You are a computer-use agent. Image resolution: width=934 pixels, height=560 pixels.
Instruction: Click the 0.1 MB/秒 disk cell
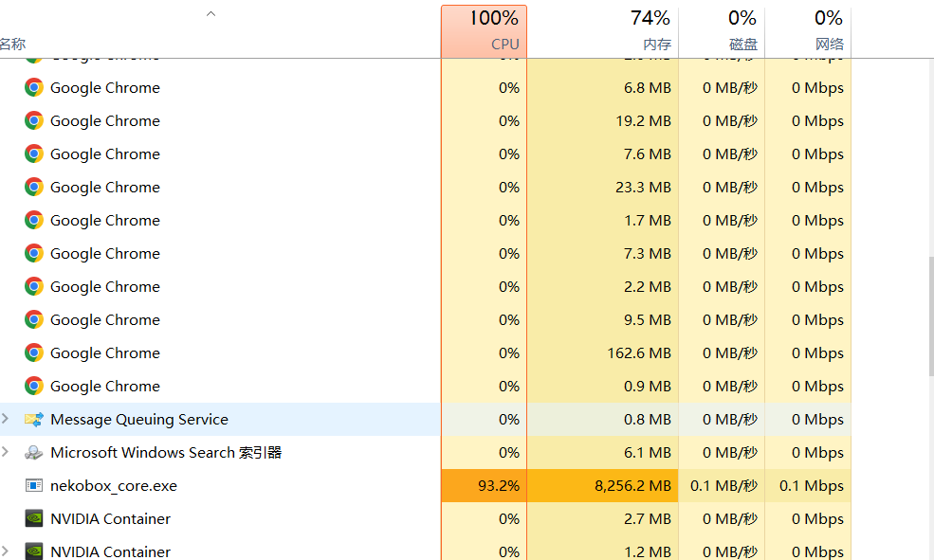click(x=722, y=485)
